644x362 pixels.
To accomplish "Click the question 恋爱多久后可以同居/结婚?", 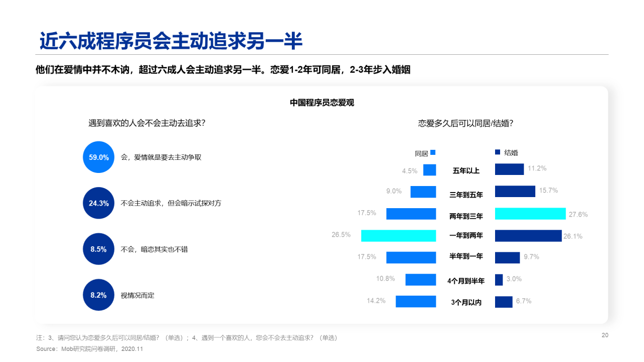I will point(466,123).
